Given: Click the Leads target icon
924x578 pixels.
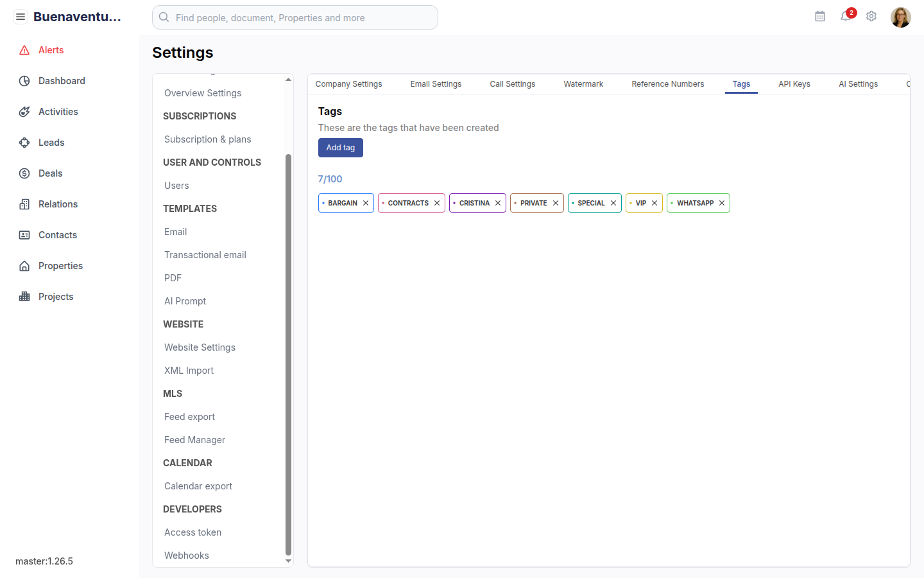Looking at the screenshot, I should [x=24, y=143].
